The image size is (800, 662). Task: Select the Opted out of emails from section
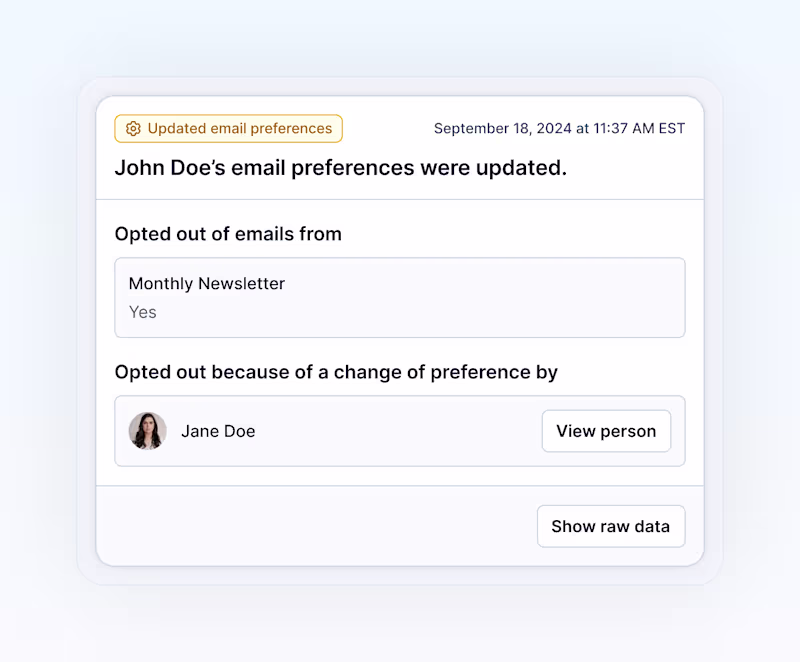click(227, 233)
